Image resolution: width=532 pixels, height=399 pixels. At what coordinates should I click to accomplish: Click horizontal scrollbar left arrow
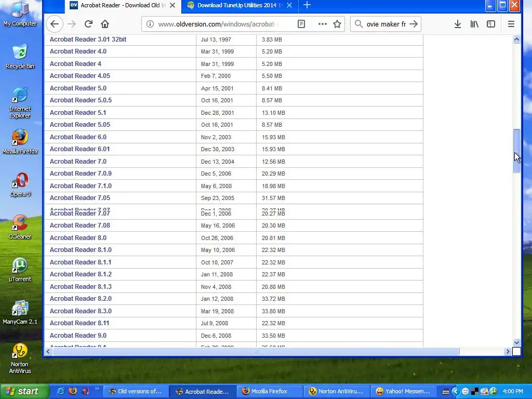pos(48,352)
